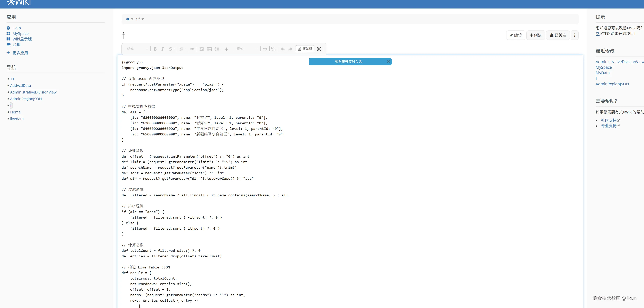Screen dimensions: 644x308
Task: Click the Wiki显示版 grid icon
Action: [8, 39]
